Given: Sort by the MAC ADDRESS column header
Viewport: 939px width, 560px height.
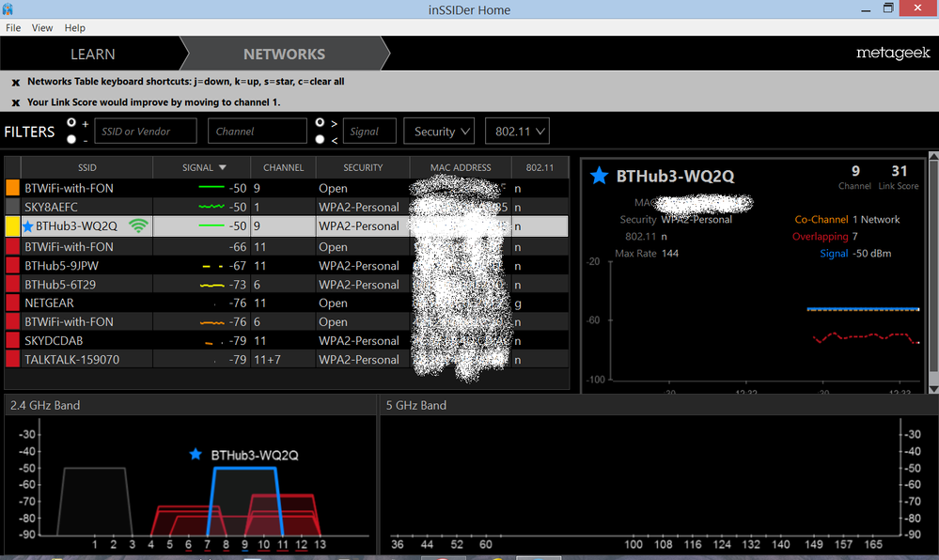Looking at the screenshot, I should coord(461,167).
